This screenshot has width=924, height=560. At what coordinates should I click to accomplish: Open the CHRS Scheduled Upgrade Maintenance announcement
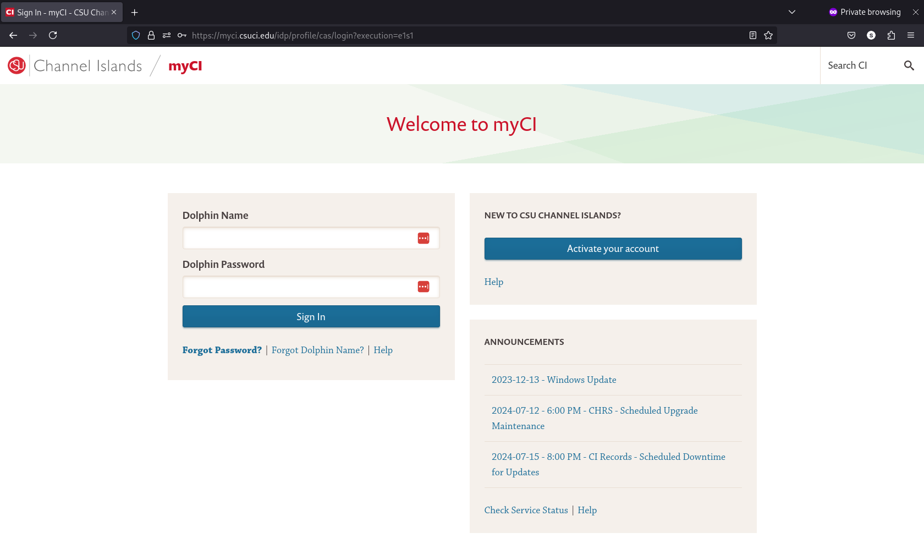[595, 418]
